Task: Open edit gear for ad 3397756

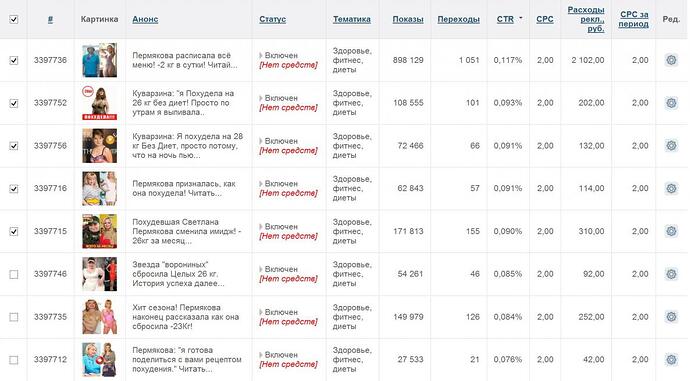Action: pyautogui.click(x=671, y=146)
